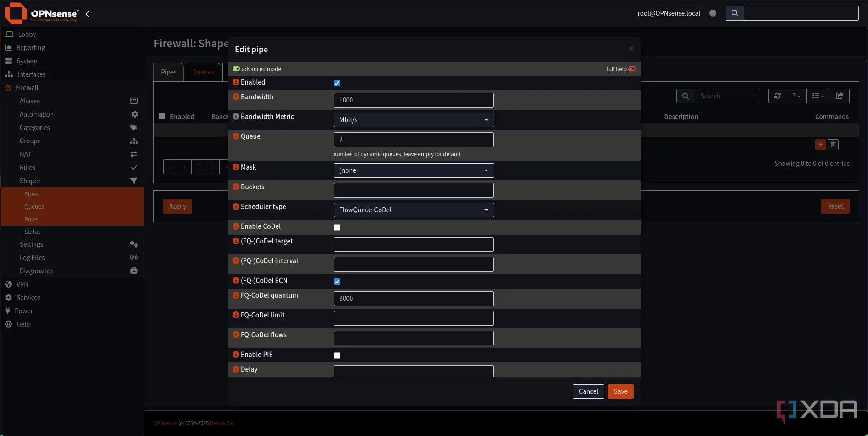868x436 pixels.
Task: Expand the Services menu in sidebar
Action: click(x=28, y=298)
